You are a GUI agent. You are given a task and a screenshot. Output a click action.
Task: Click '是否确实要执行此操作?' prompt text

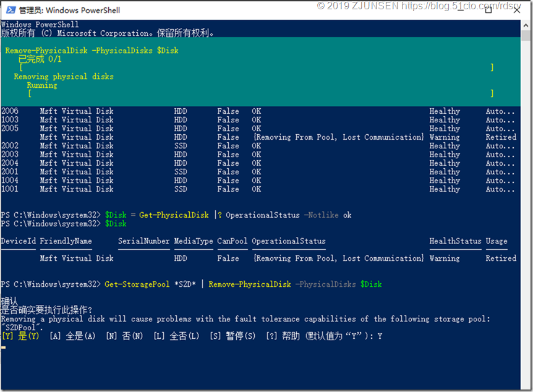[x=46, y=310]
